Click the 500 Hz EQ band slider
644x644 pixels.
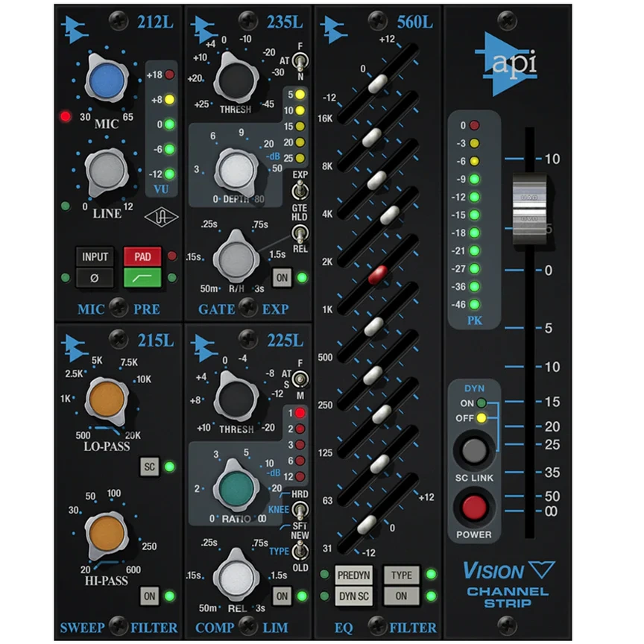coord(373,326)
